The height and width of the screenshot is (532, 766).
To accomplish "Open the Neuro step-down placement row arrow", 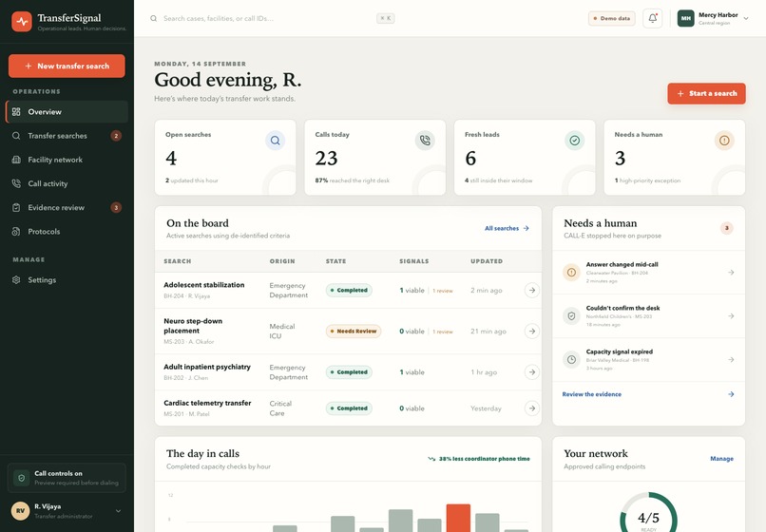I will [x=532, y=332].
